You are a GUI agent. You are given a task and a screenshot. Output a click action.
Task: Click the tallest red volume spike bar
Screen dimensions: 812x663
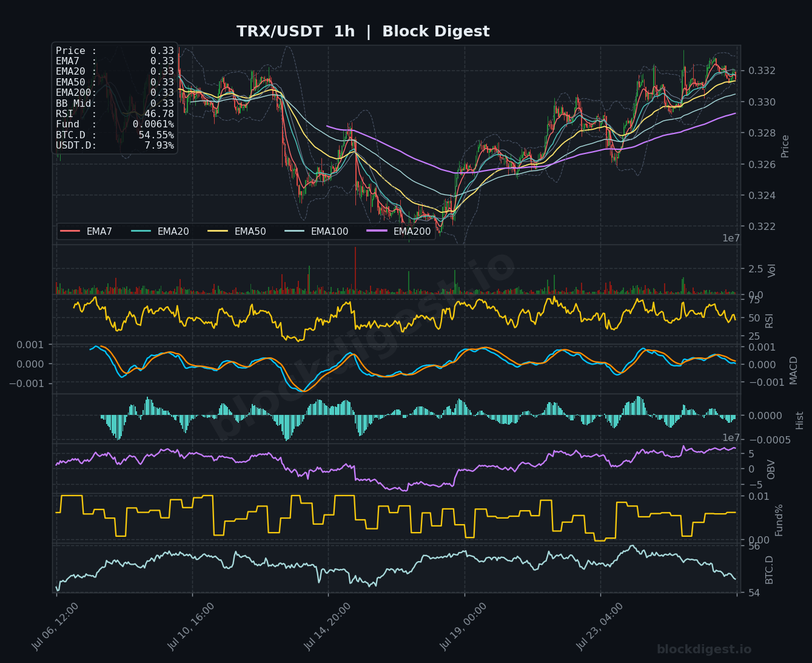[355, 271]
